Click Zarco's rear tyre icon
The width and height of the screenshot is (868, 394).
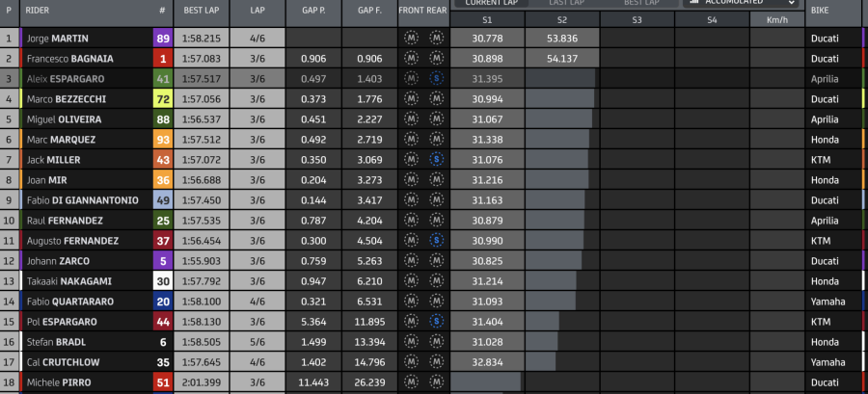pyautogui.click(x=436, y=261)
